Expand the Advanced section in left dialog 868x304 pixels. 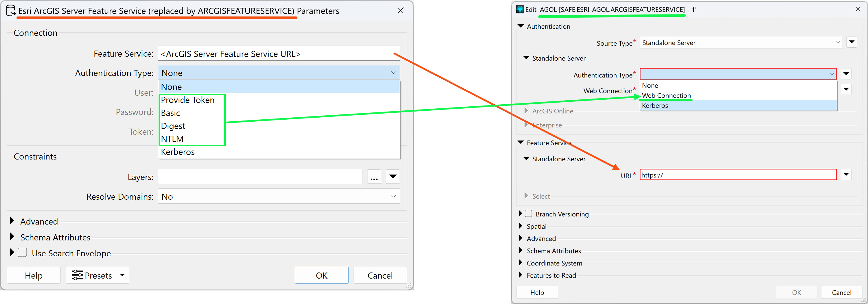pyautogui.click(x=12, y=221)
